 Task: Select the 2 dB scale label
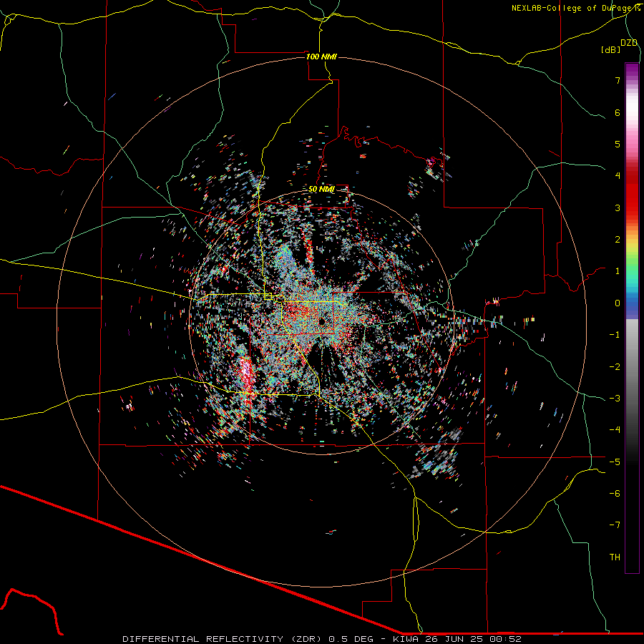[x=618, y=240]
